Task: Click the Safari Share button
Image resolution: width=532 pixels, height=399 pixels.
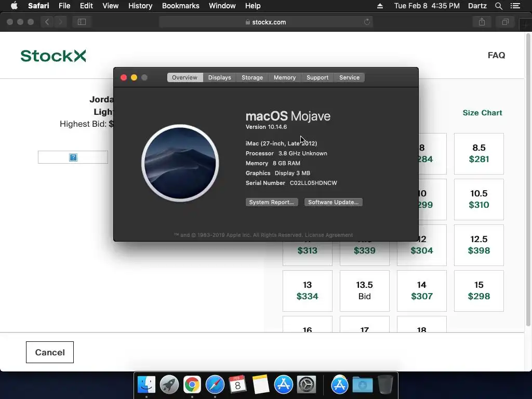Action: (482, 22)
